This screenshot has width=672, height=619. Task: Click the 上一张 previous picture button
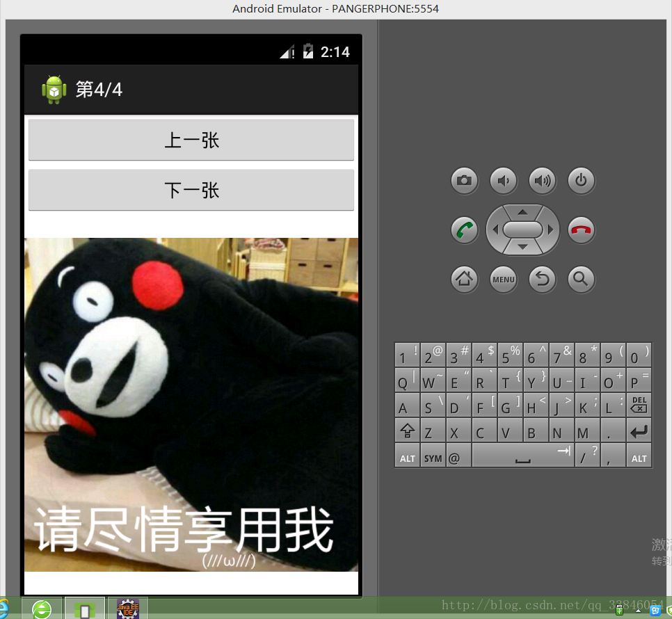pos(191,140)
